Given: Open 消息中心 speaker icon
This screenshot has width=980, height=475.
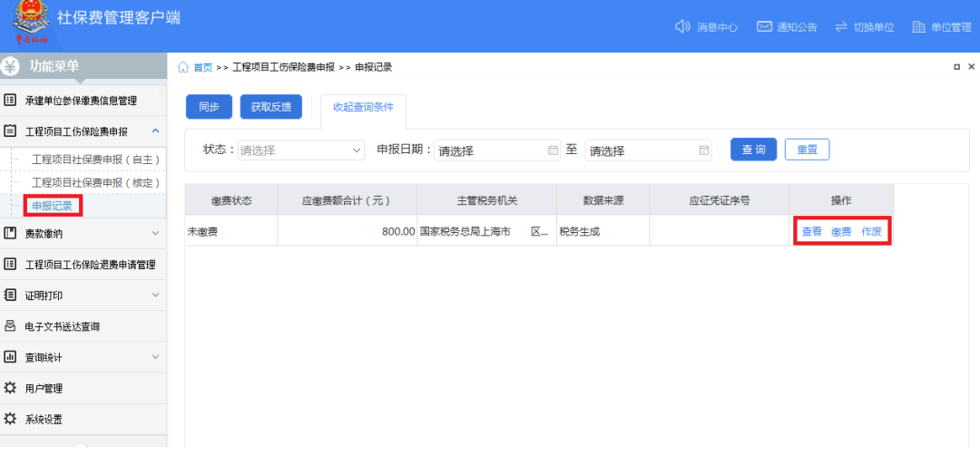Looking at the screenshot, I should [x=683, y=26].
